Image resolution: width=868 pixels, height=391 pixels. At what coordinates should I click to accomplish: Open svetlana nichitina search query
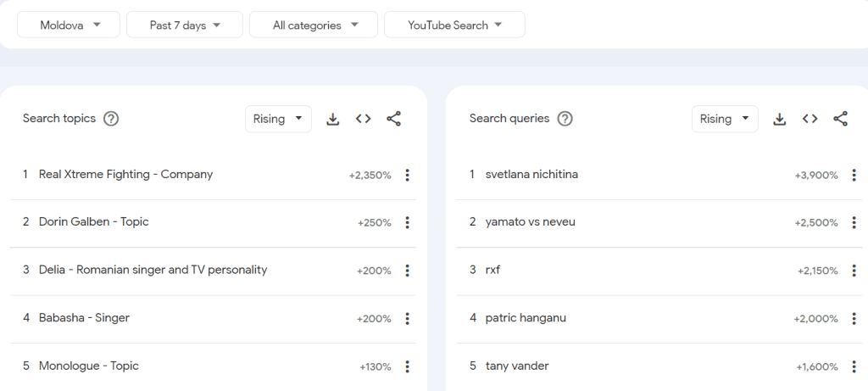click(x=531, y=175)
